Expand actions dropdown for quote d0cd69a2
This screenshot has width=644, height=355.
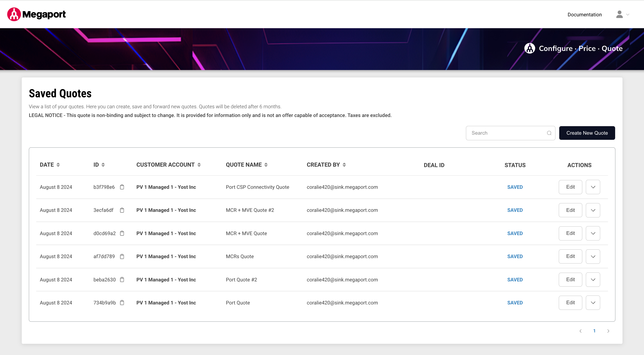[593, 233]
